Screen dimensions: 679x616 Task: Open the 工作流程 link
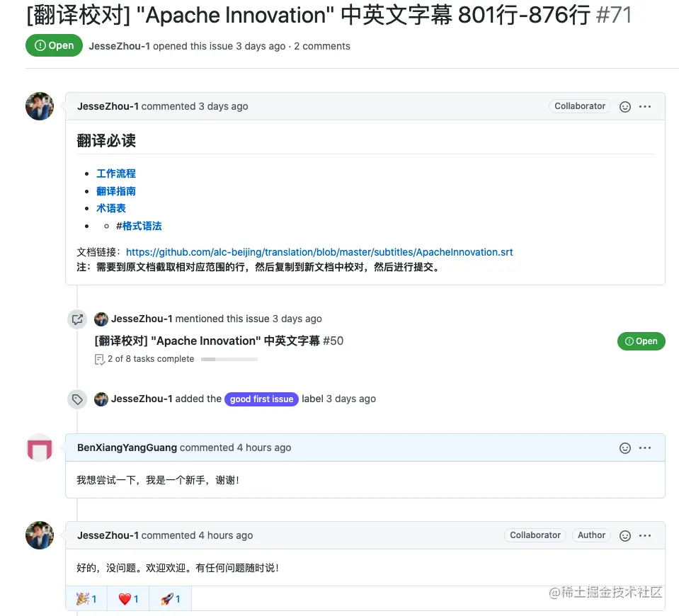(x=116, y=173)
